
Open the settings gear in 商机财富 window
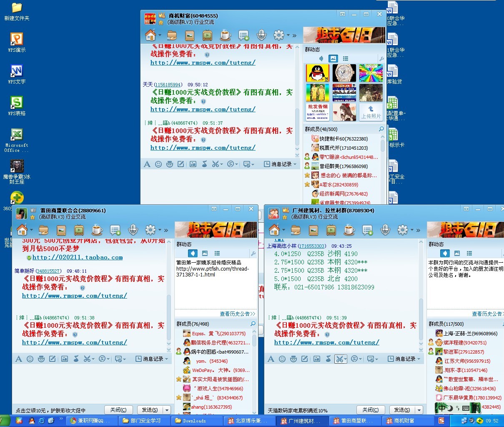click(279, 36)
